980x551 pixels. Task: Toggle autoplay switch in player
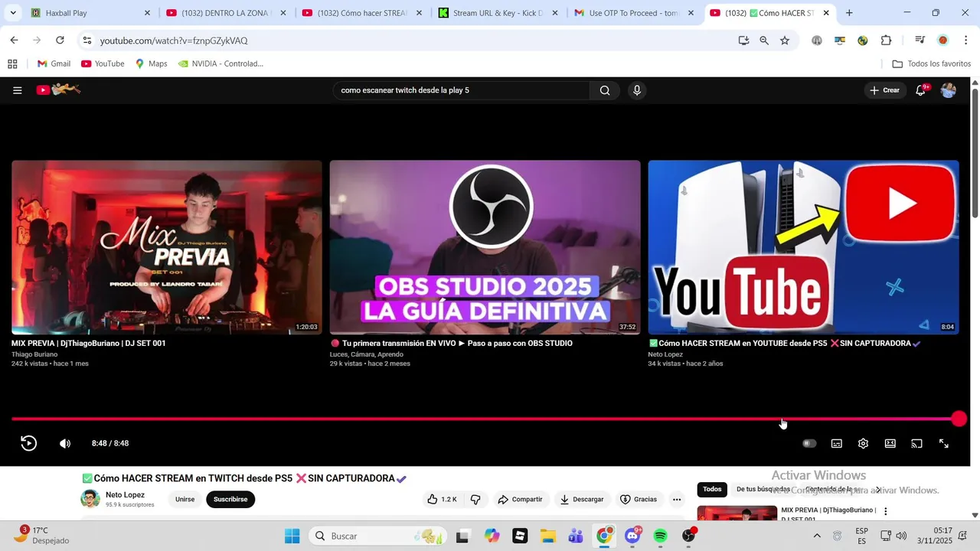pos(809,443)
